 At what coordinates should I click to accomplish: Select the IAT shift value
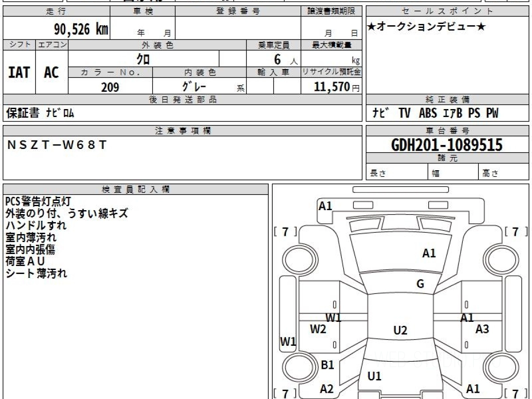click(19, 72)
